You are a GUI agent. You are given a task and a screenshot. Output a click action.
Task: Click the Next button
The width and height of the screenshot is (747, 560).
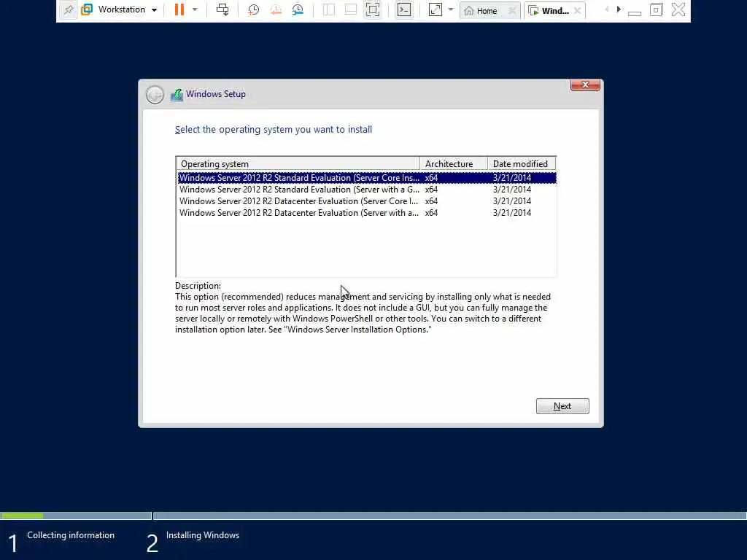(562, 406)
